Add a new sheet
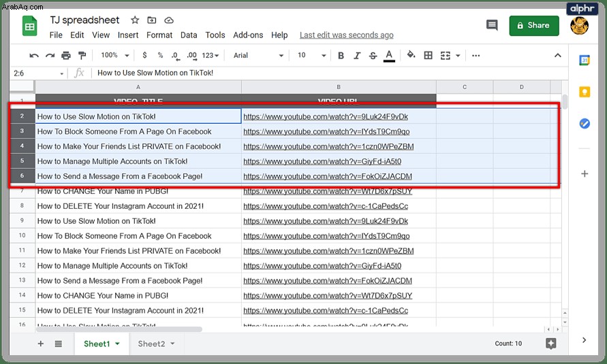Image resolution: width=607 pixels, height=364 pixels. click(41, 344)
